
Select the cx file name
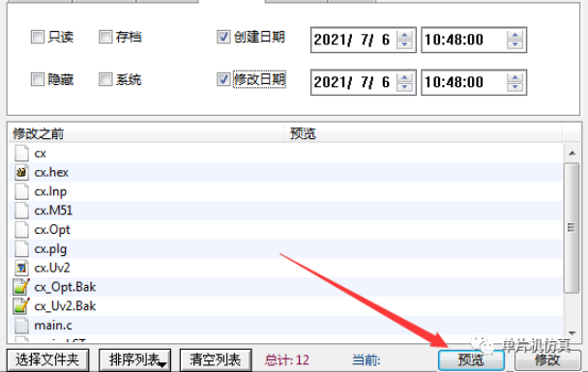(x=40, y=154)
